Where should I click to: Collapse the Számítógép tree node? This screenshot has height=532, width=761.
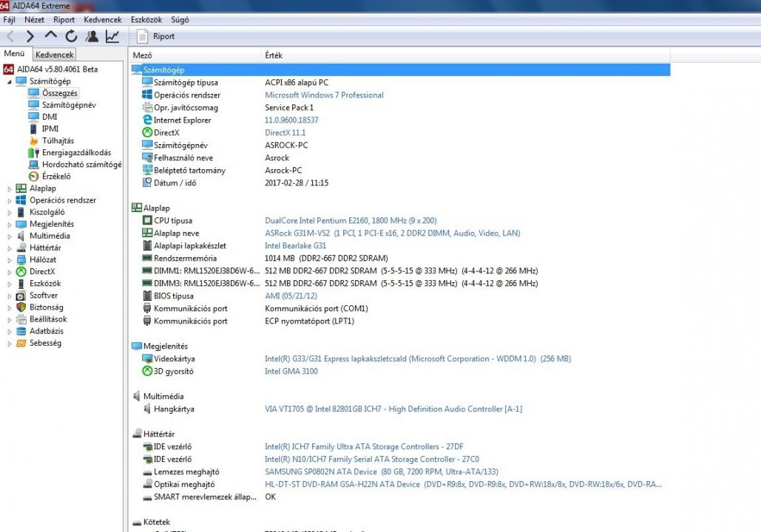click(9, 82)
